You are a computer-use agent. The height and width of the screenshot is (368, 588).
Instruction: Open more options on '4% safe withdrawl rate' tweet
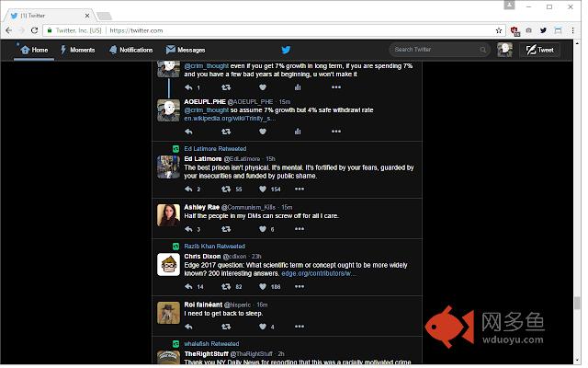[336, 132]
